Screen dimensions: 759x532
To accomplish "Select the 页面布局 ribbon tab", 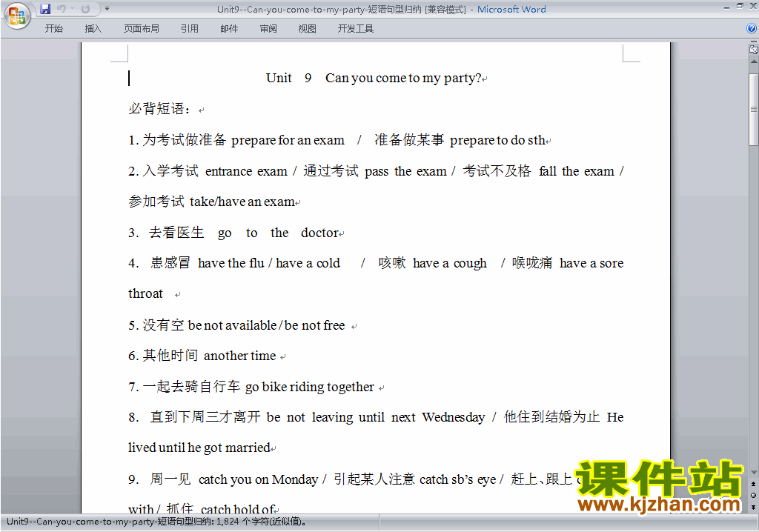I will (142, 29).
